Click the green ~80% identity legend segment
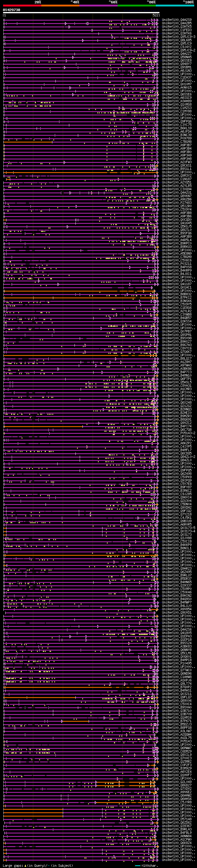Viewport: 197px width, 868px height. 137,6
